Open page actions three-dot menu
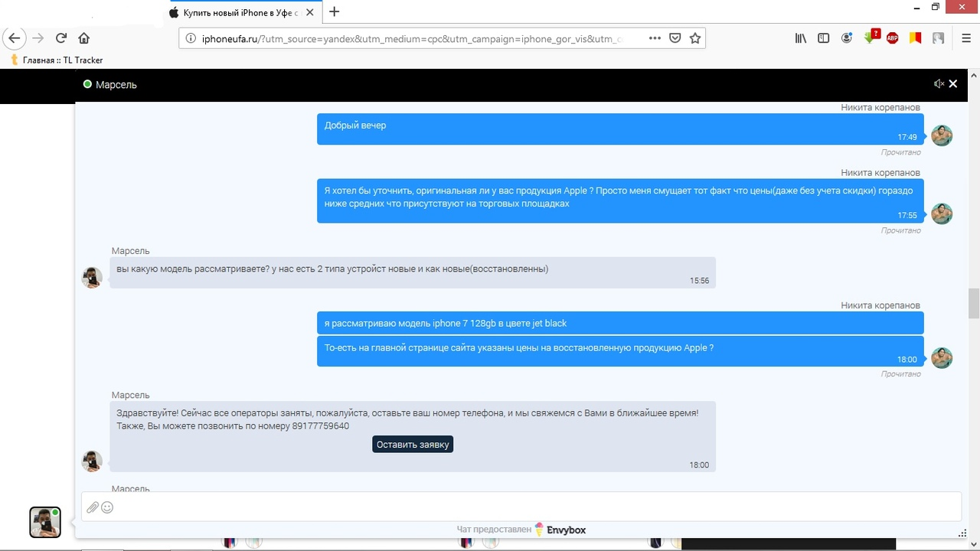This screenshot has height=551, width=980. (x=655, y=38)
